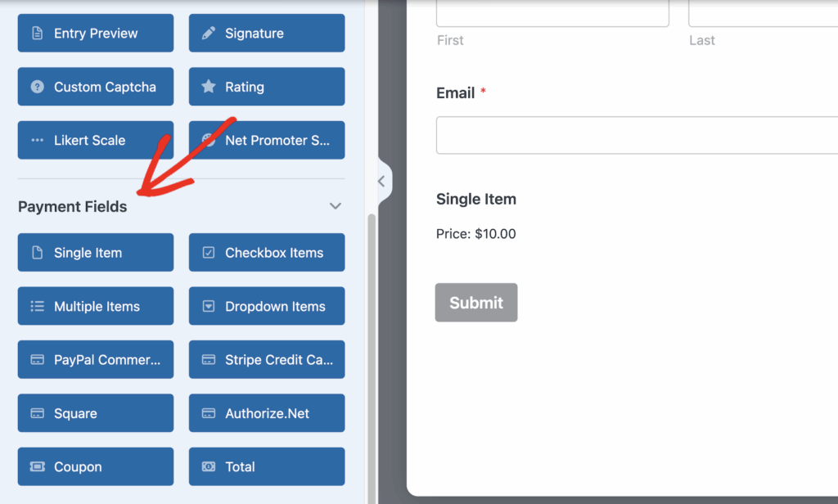Viewport: 838px width, 504px height.
Task: Add the Stripe Credit Card field
Action: click(x=267, y=360)
